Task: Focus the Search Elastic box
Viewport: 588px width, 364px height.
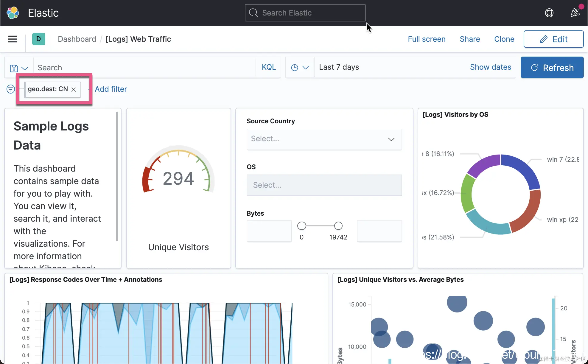Action: 305,13
